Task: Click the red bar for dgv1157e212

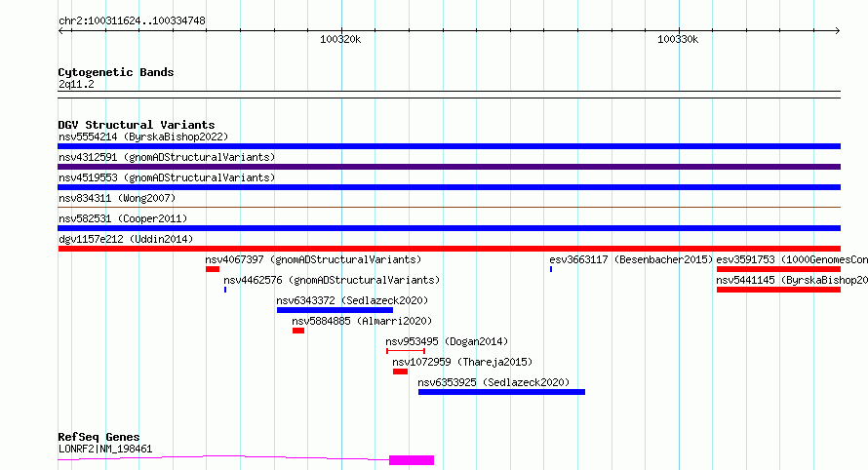Action: pos(449,249)
